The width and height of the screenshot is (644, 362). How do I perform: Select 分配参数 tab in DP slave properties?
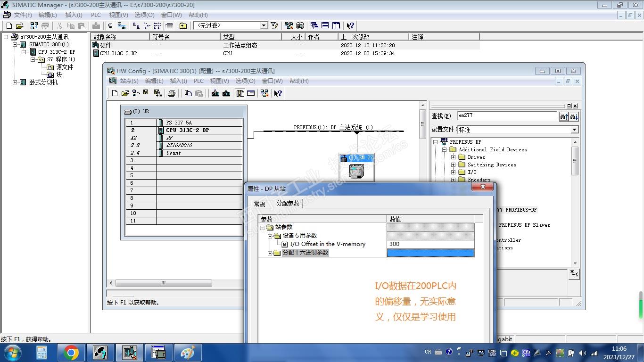pyautogui.click(x=288, y=203)
